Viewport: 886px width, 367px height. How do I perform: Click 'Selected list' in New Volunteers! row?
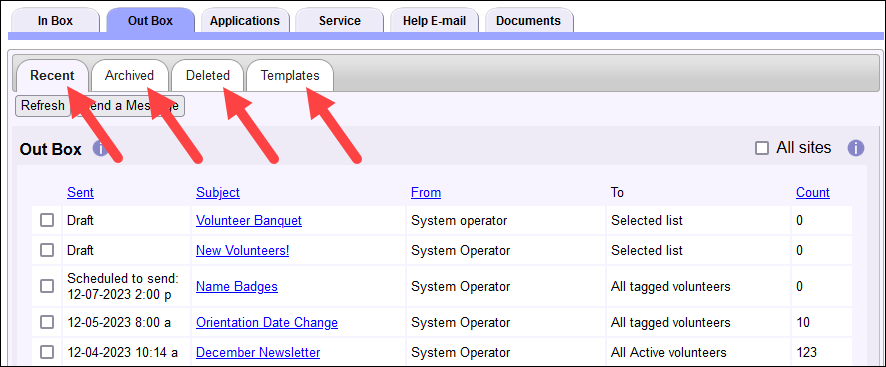click(x=646, y=250)
